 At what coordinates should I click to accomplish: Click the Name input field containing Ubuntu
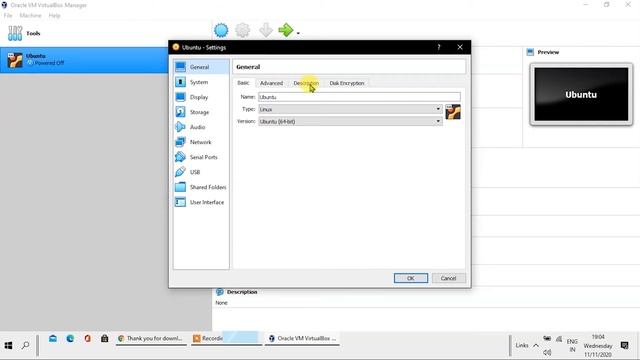tap(359, 97)
